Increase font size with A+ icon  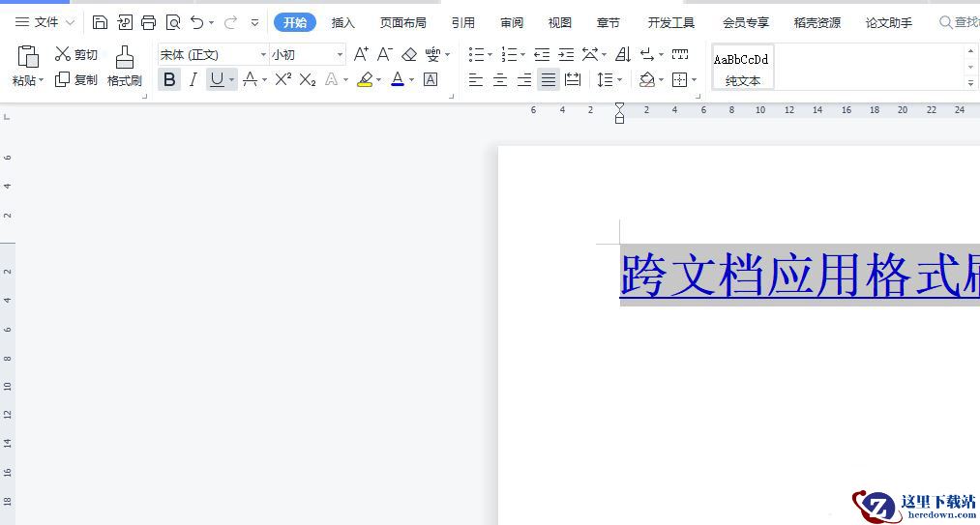(361, 54)
